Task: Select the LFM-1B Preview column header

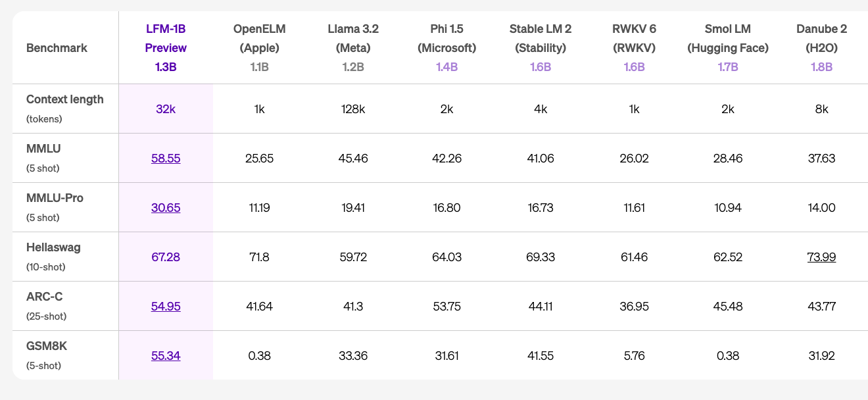Action: 166,48
